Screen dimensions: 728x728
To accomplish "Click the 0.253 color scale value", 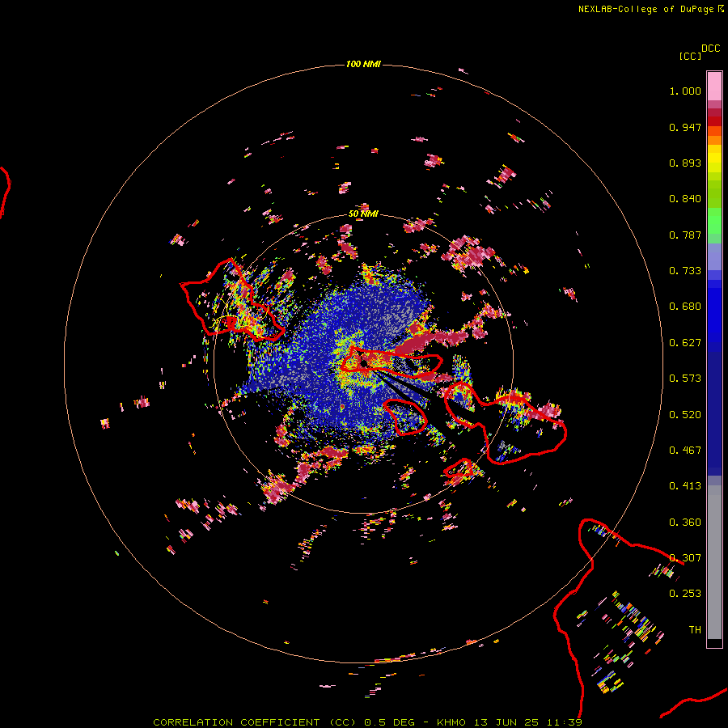I will tap(685, 594).
